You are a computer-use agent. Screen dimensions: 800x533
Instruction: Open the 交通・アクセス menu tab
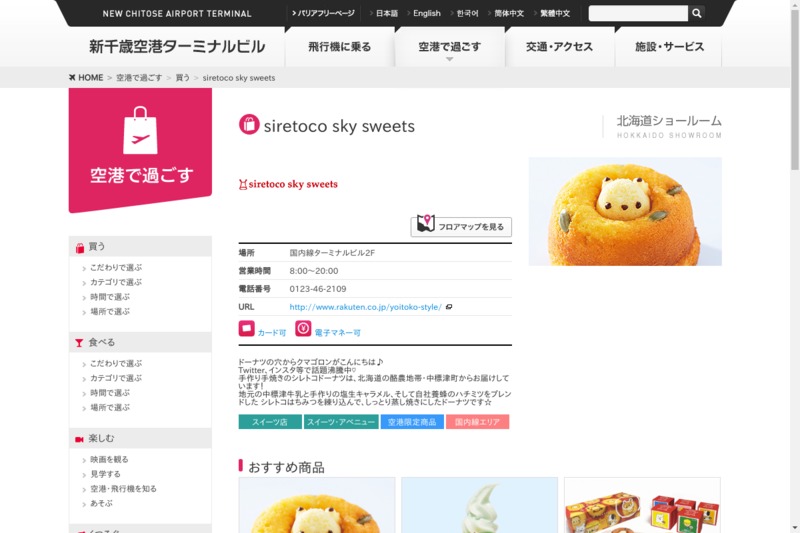tap(559, 47)
